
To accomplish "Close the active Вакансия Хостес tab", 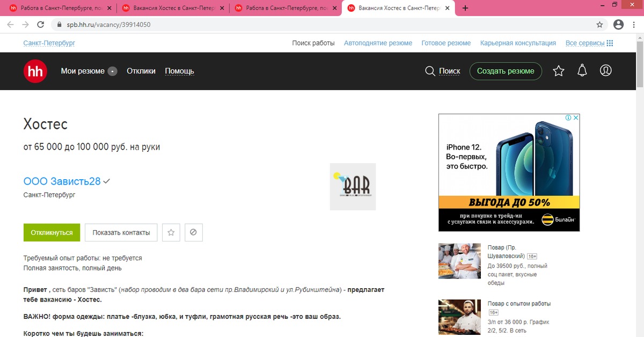I will pos(447,8).
